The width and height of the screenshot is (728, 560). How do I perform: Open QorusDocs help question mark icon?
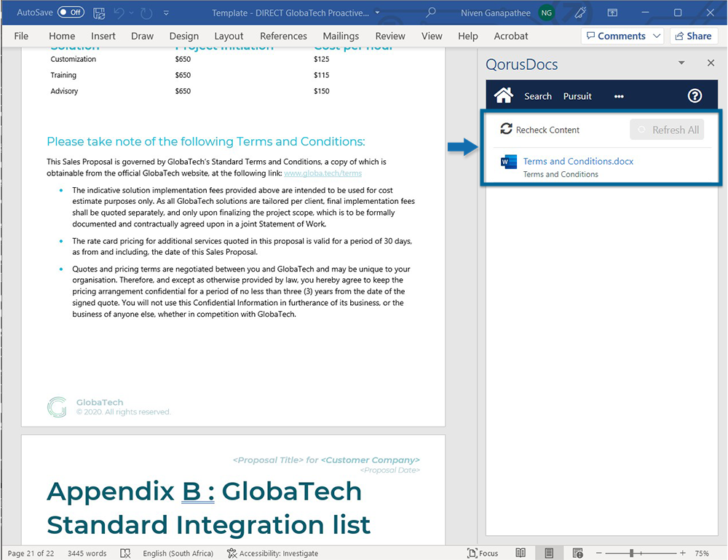click(x=695, y=95)
